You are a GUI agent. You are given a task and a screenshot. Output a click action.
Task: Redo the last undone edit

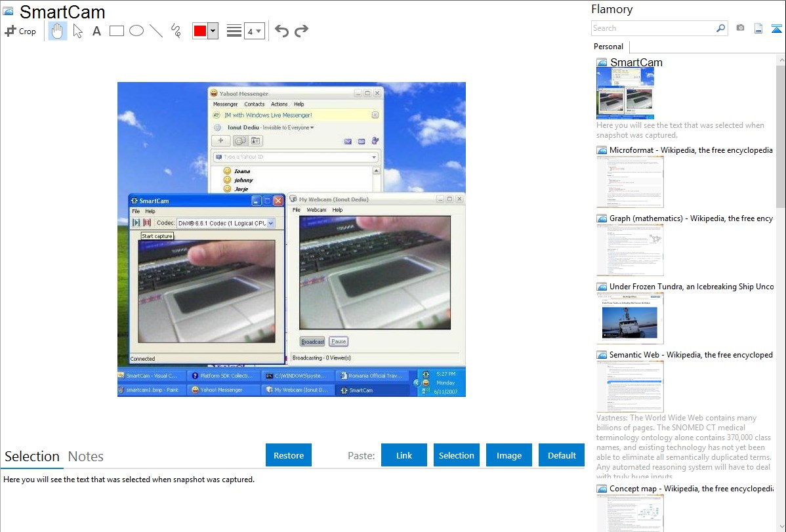[301, 31]
